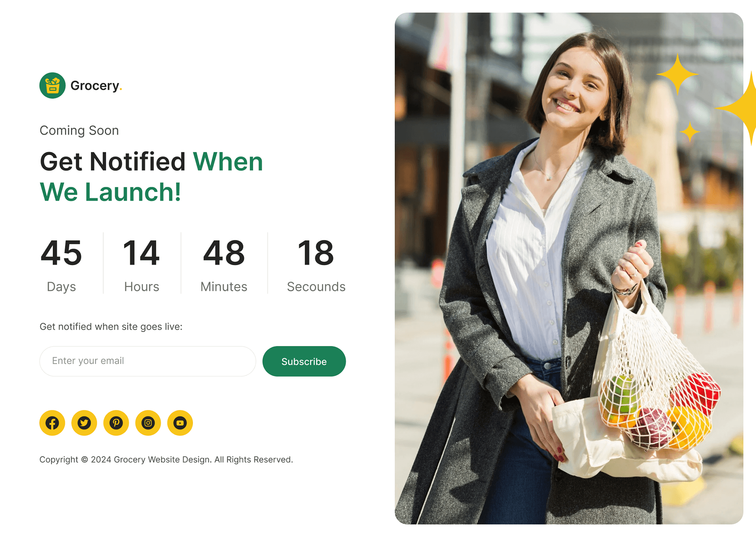Click the Coming Soon label
This screenshot has height=537, width=756.
click(x=79, y=130)
